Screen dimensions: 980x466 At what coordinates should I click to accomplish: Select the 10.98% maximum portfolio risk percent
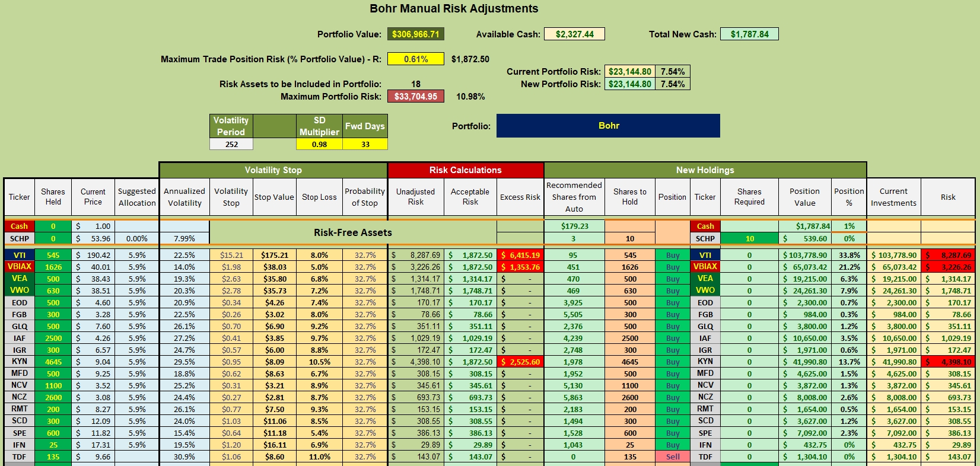470,96
